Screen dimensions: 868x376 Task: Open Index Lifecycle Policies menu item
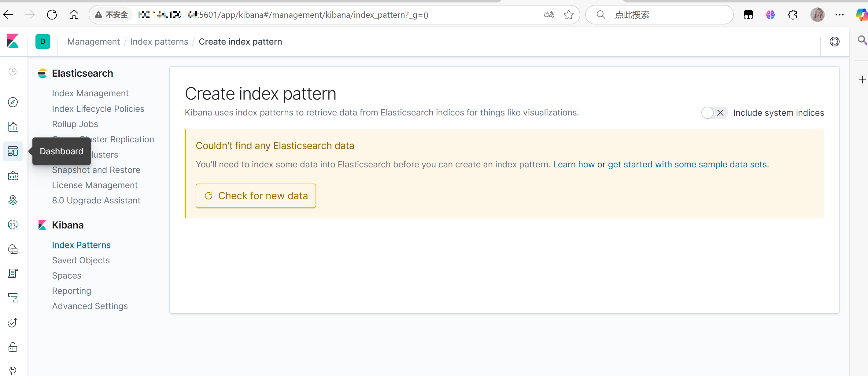pyautogui.click(x=98, y=109)
